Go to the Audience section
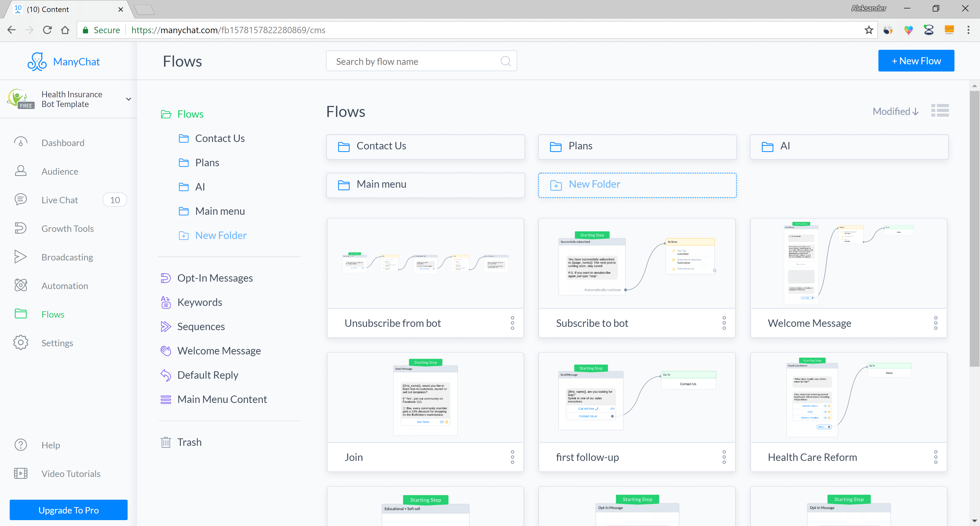 (x=60, y=171)
